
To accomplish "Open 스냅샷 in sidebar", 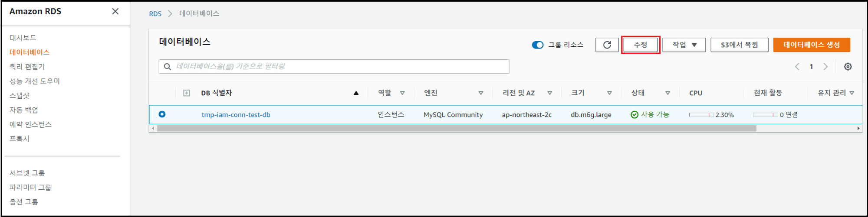I will [x=20, y=95].
